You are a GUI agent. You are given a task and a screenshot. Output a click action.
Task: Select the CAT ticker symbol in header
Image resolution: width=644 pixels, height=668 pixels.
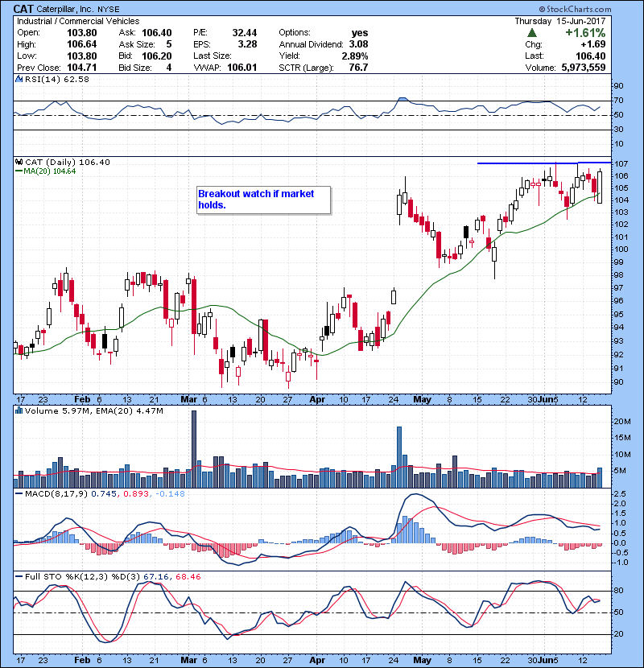[23, 9]
